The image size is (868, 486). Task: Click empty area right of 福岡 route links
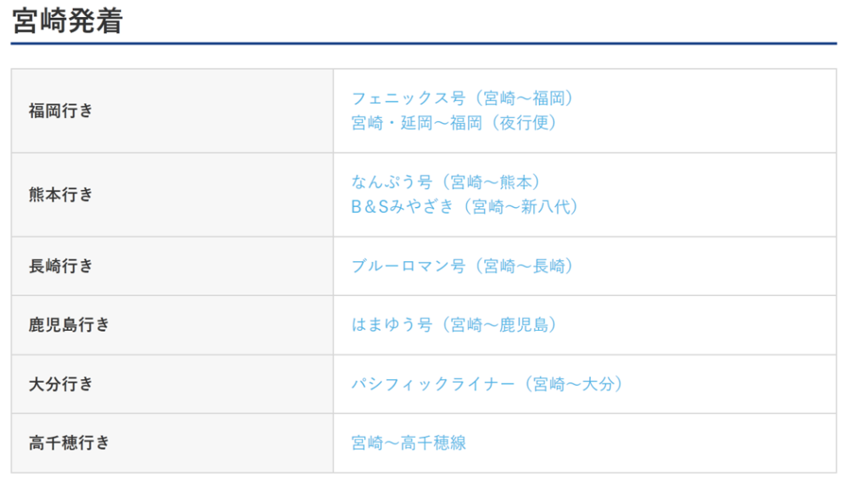click(x=704, y=111)
